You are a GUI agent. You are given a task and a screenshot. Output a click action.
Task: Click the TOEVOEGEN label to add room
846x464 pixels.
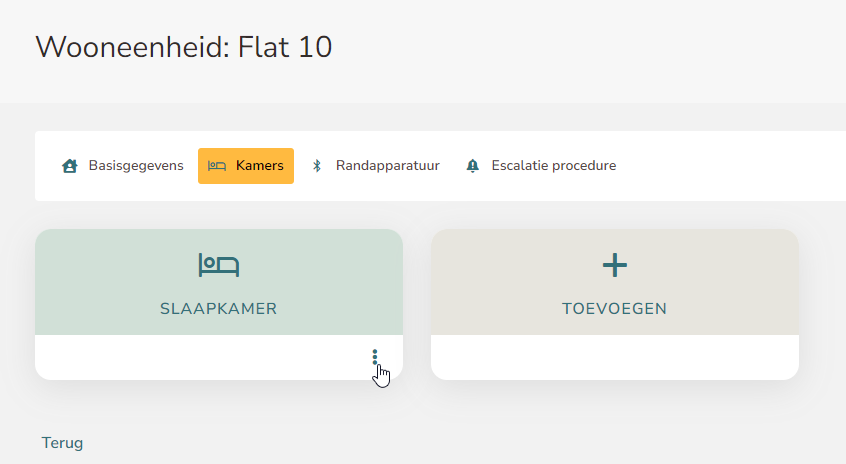point(615,309)
